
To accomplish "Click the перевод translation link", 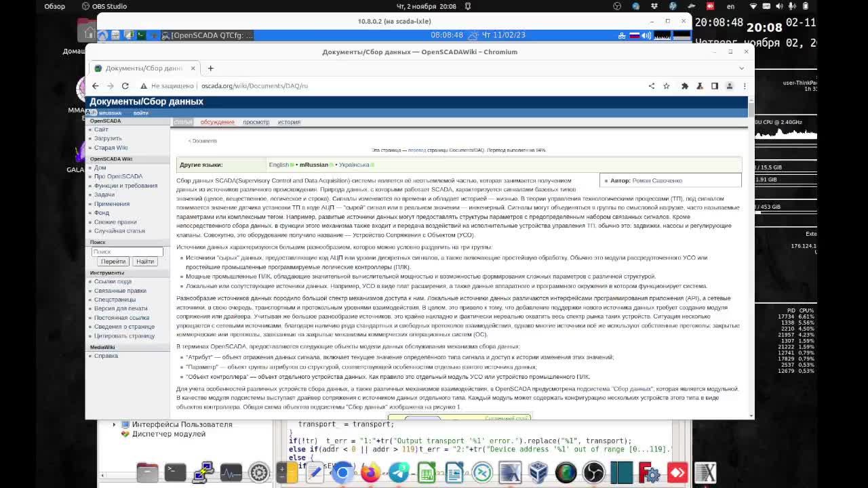I will pos(416,150).
